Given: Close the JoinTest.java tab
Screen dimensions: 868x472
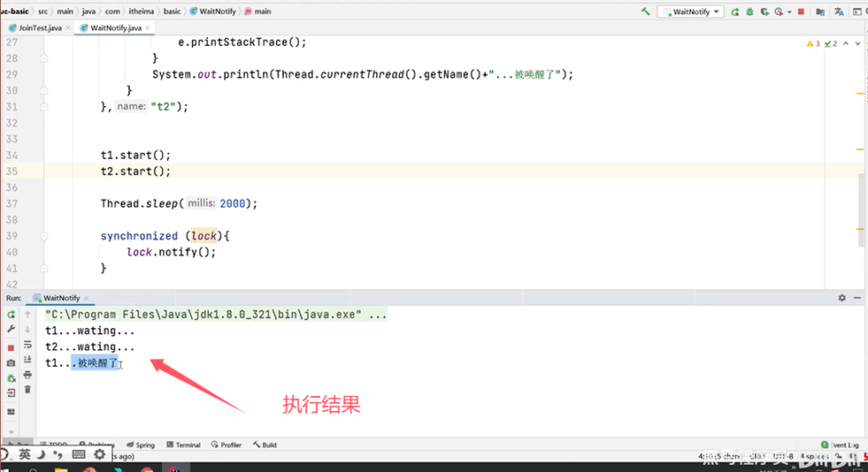Looking at the screenshot, I should 68,27.
